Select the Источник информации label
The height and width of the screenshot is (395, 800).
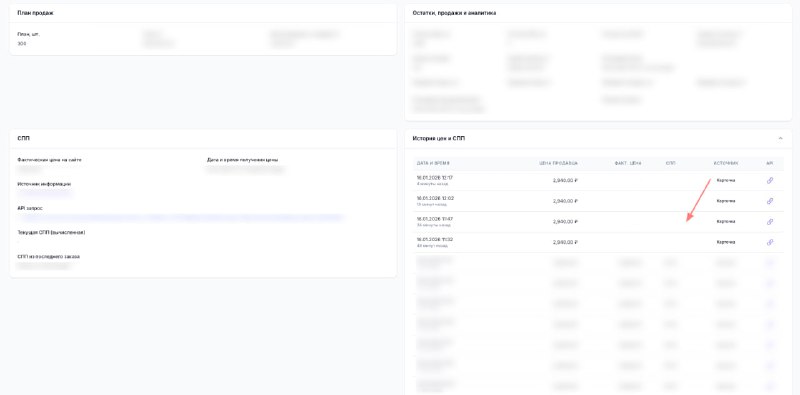(x=44, y=184)
